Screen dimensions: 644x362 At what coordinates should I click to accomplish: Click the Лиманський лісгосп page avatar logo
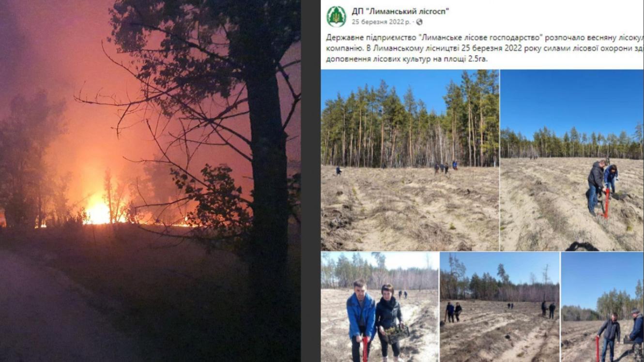coord(336,16)
